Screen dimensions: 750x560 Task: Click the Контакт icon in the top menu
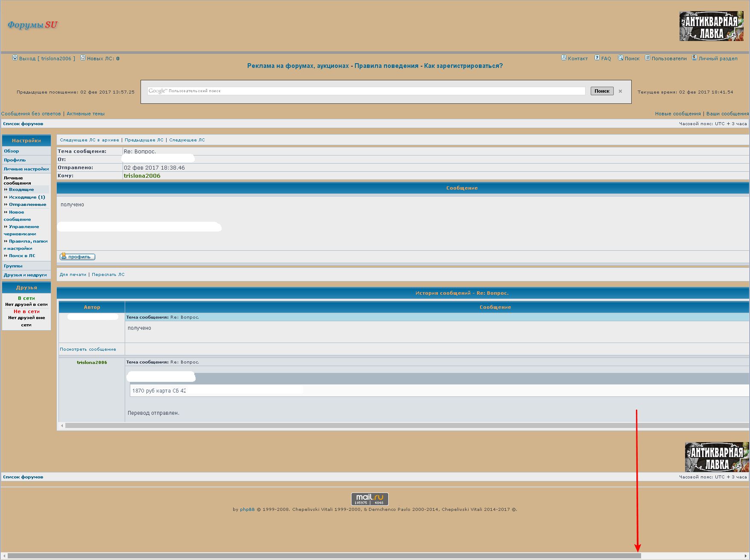pyautogui.click(x=564, y=58)
